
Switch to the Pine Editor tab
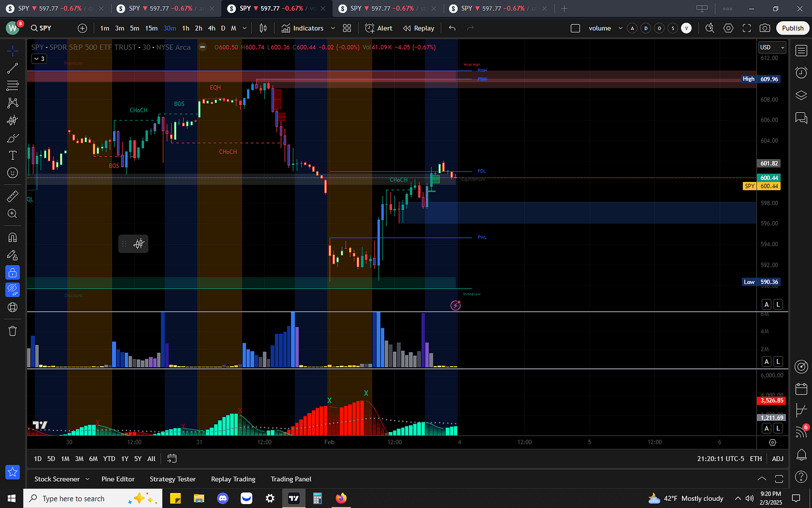click(x=118, y=479)
